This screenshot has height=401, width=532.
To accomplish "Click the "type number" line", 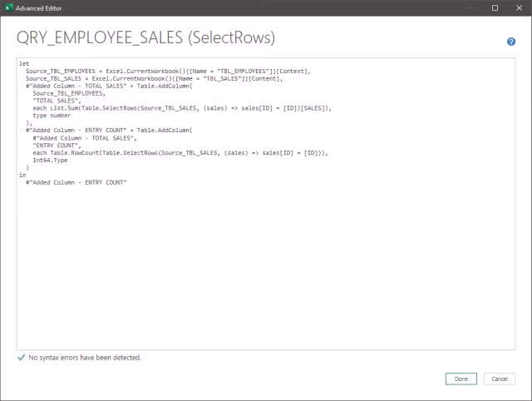I will pos(52,116).
